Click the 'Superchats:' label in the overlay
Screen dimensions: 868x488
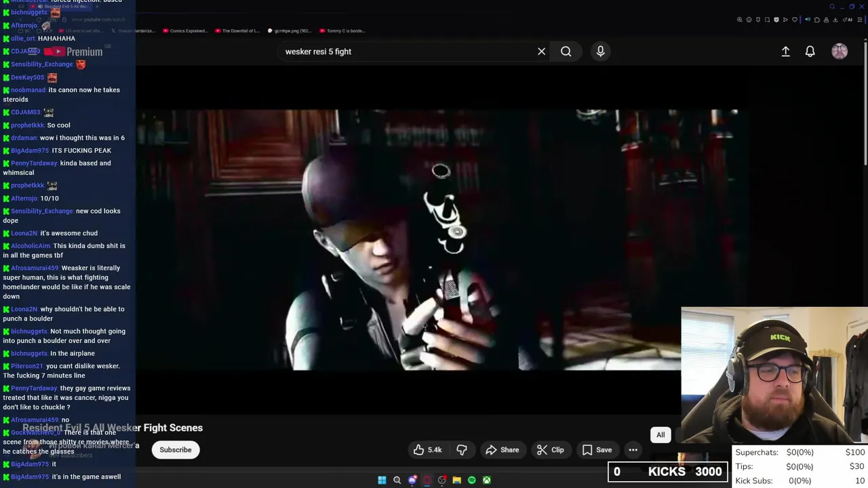[x=757, y=453]
